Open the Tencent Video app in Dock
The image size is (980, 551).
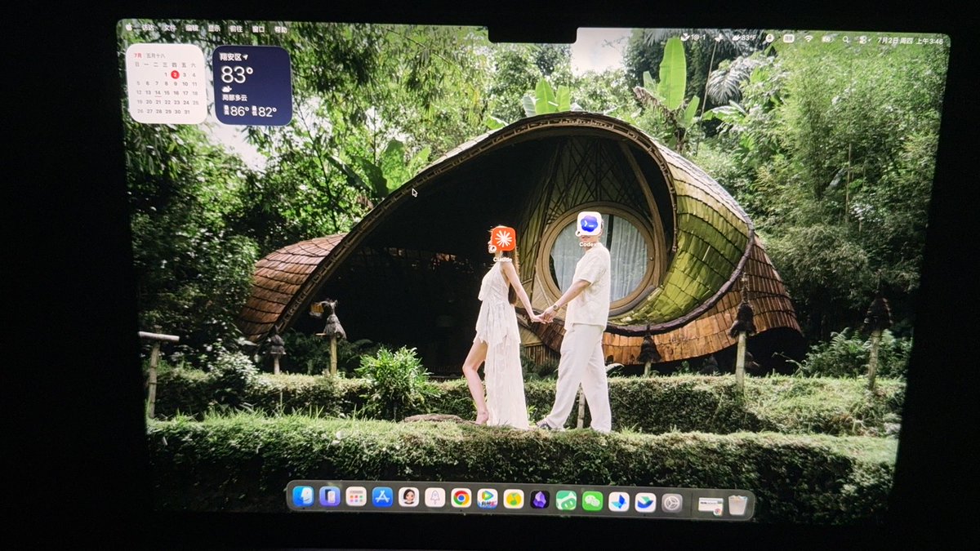pyautogui.click(x=488, y=498)
